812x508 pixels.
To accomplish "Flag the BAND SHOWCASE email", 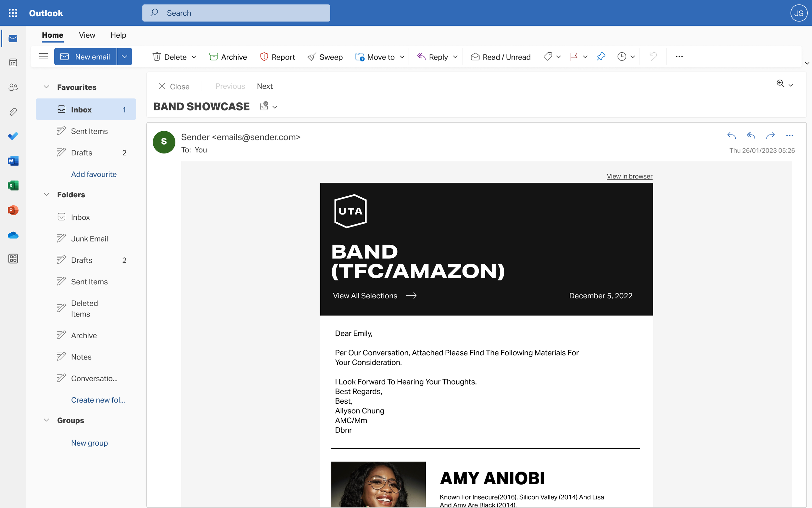I will pos(575,57).
